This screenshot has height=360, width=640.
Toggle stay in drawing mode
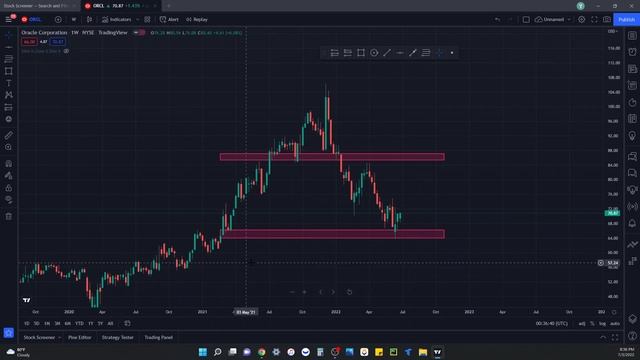click(9, 176)
